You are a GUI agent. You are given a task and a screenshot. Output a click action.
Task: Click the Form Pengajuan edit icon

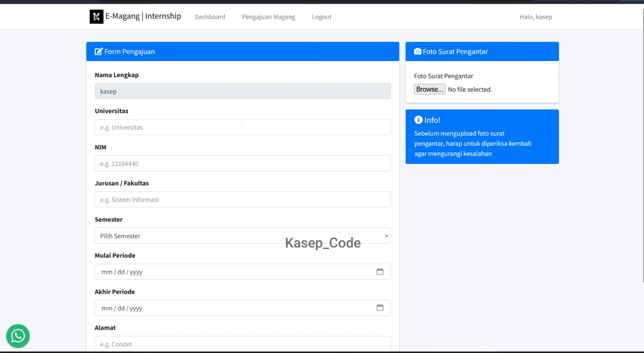[99, 51]
